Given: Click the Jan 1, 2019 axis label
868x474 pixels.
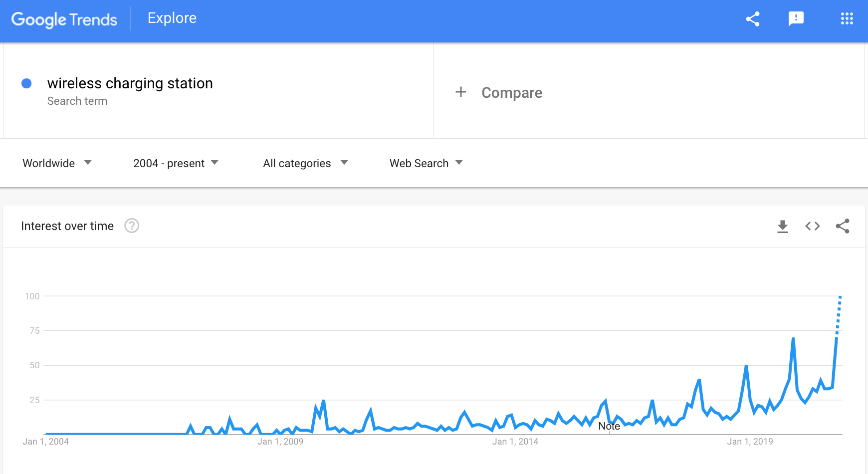Looking at the screenshot, I should 750,442.
